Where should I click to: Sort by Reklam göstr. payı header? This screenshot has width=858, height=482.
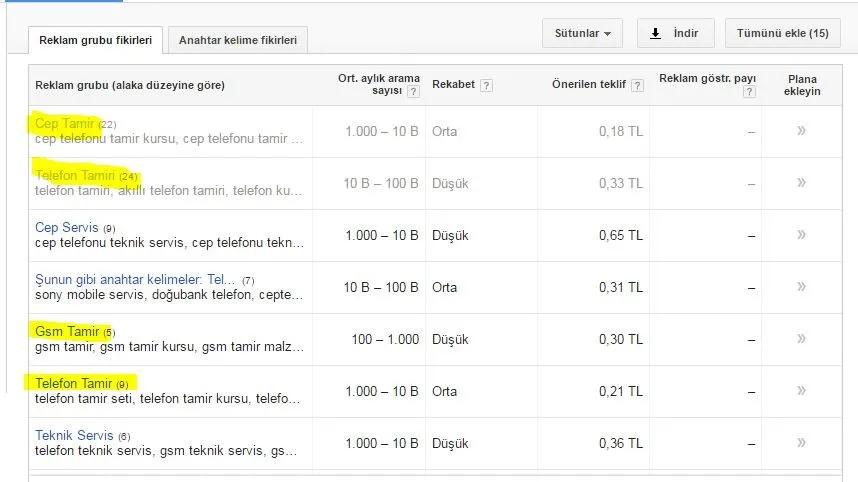[x=708, y=79]
